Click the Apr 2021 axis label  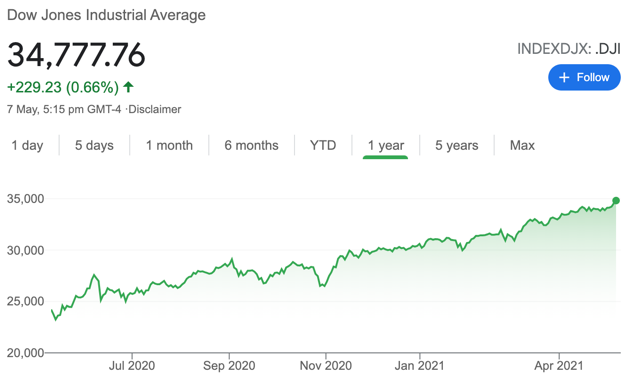point(559,365)
